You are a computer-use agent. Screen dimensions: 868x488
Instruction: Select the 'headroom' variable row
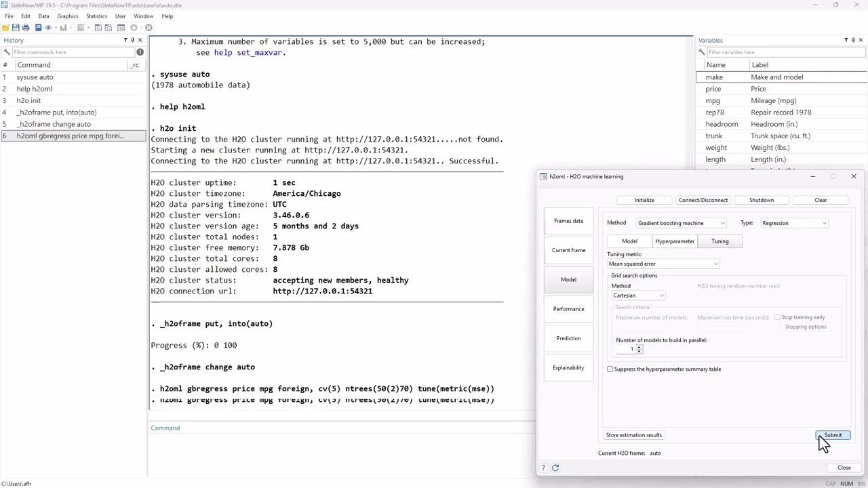tap(781, 124)
